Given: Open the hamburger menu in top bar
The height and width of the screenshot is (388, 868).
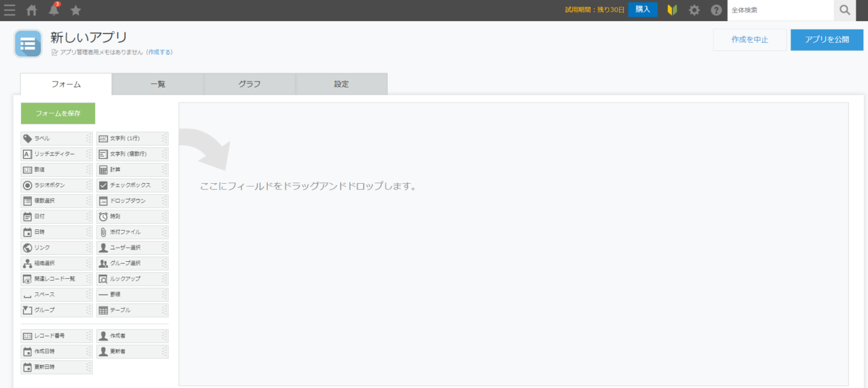Looking at the screenshot, I should [x=9, y=10].
